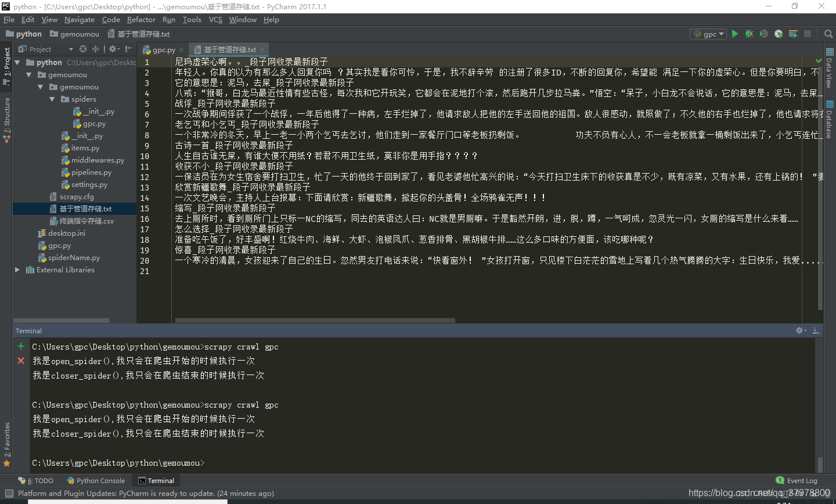Open the File menu
The height and width of the screenshot is (504, 836).
[9, 19]
